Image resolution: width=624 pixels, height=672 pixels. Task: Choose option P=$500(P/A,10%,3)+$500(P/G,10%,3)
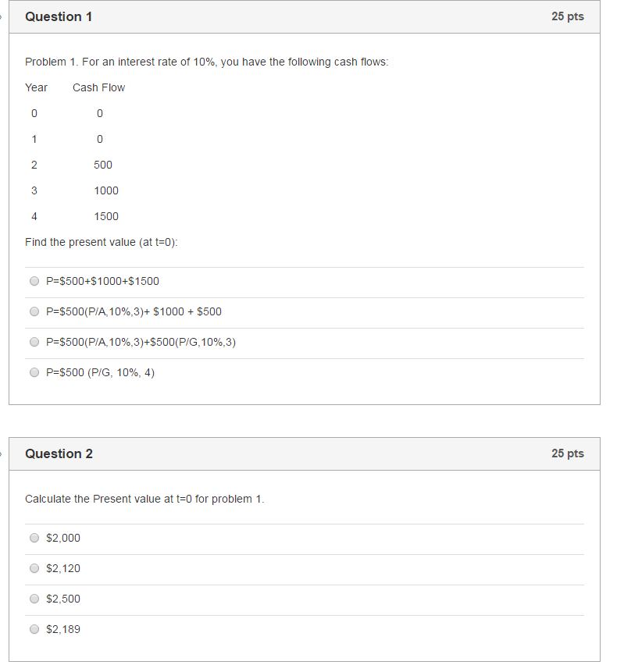click(x=34, y=342)
